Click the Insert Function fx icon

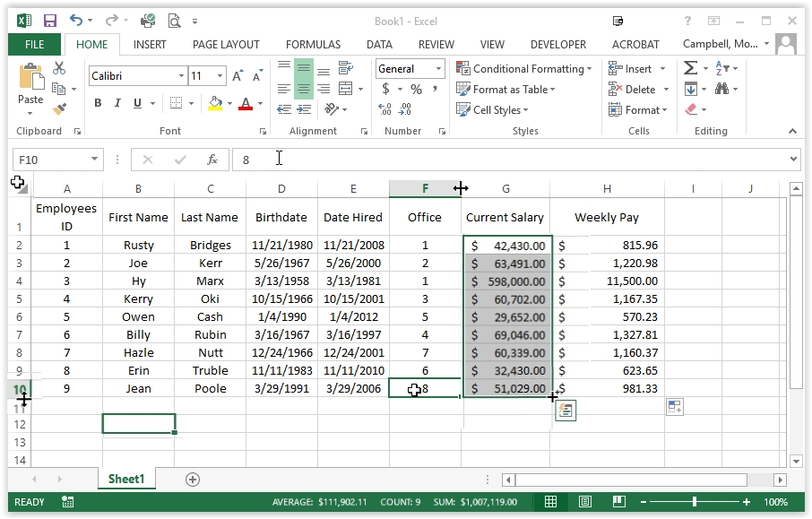[x=212, y=160]
